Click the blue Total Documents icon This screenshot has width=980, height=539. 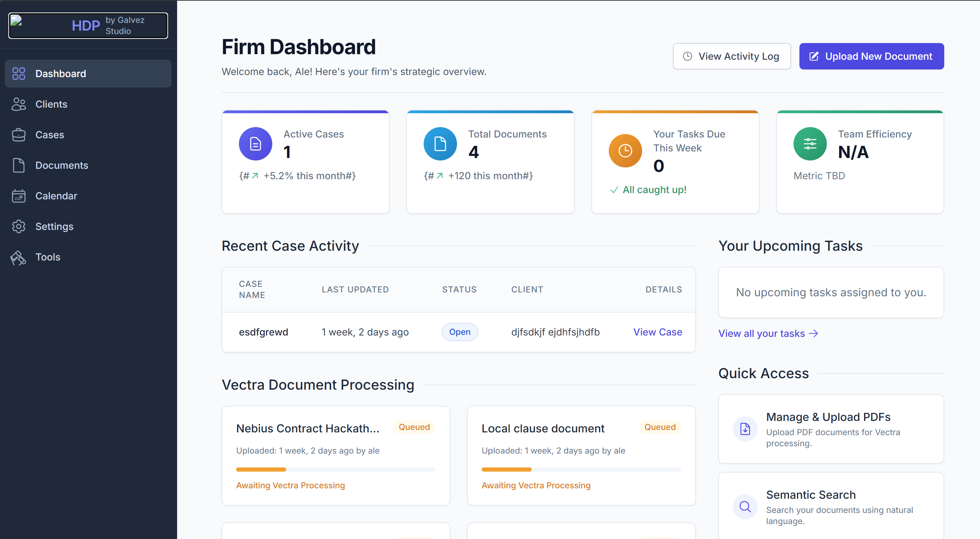[440, 144]
